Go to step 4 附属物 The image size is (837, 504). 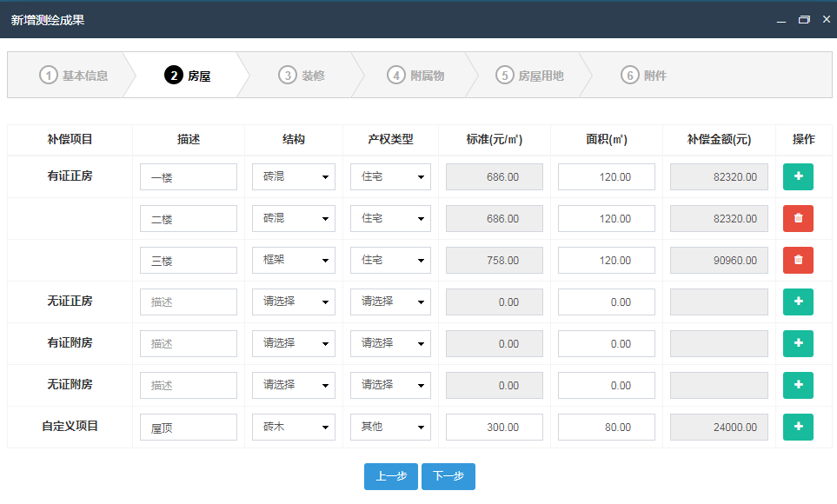pos(415,76)
